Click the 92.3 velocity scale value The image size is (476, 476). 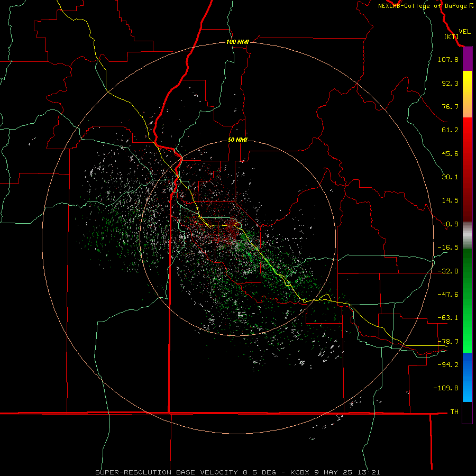click(x=450, y=83)
